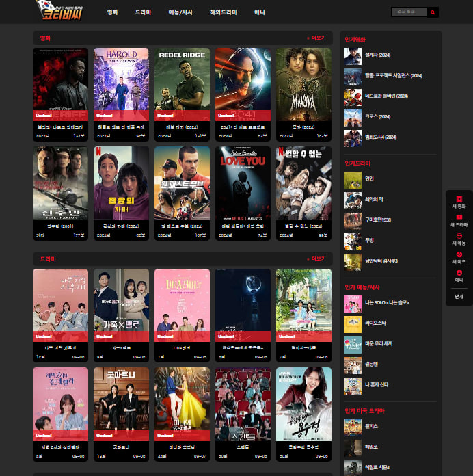Open the 애니 navigation menu
Image resolution: width=473 pixels, height=476 pixels.
pos(260,12)
